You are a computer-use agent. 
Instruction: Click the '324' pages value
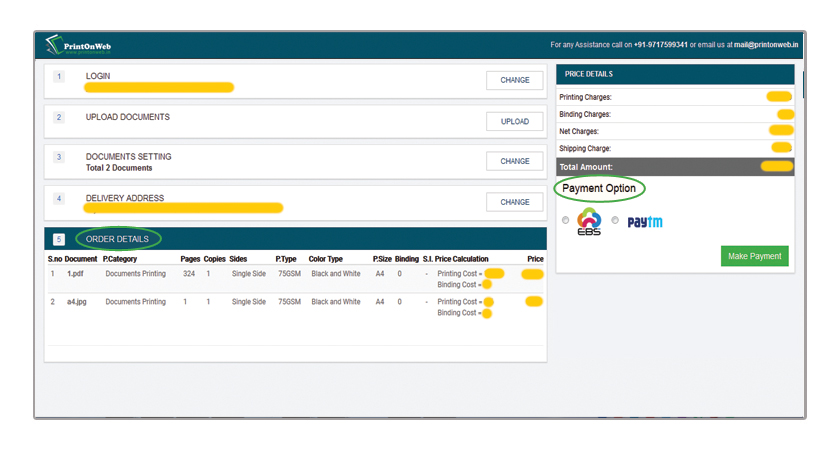click(189, 274)
